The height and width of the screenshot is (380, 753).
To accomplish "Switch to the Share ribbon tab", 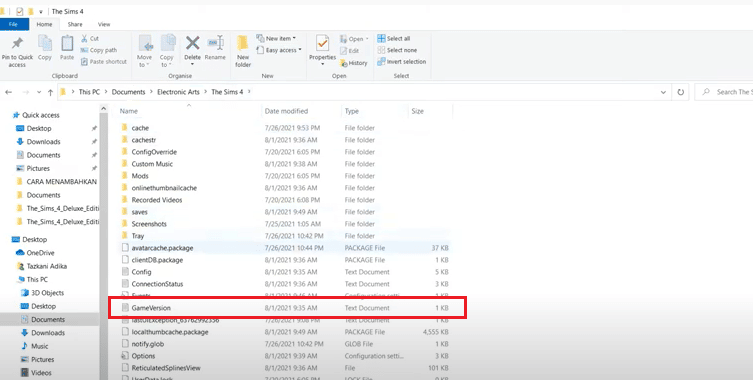I will tap(75, 24).
